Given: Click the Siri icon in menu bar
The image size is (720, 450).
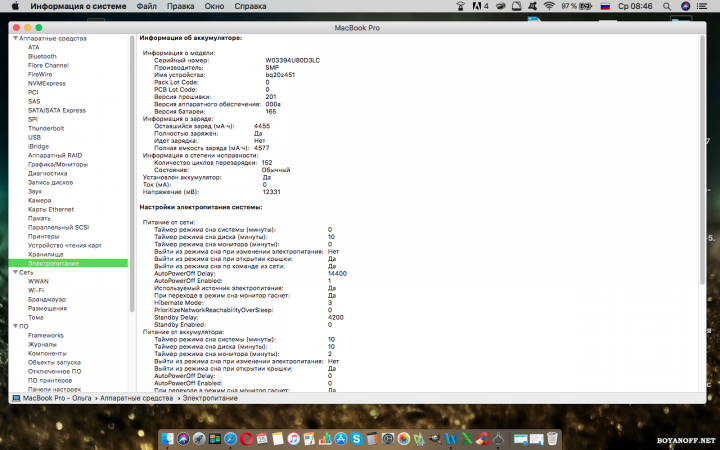Looking at the screenshot, I should pyautogui.click(x=686, y=6).
